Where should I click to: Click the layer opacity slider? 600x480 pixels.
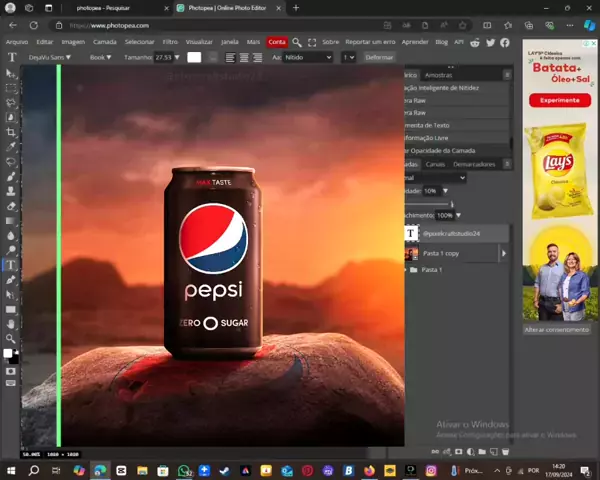click(x=429, y=204)
